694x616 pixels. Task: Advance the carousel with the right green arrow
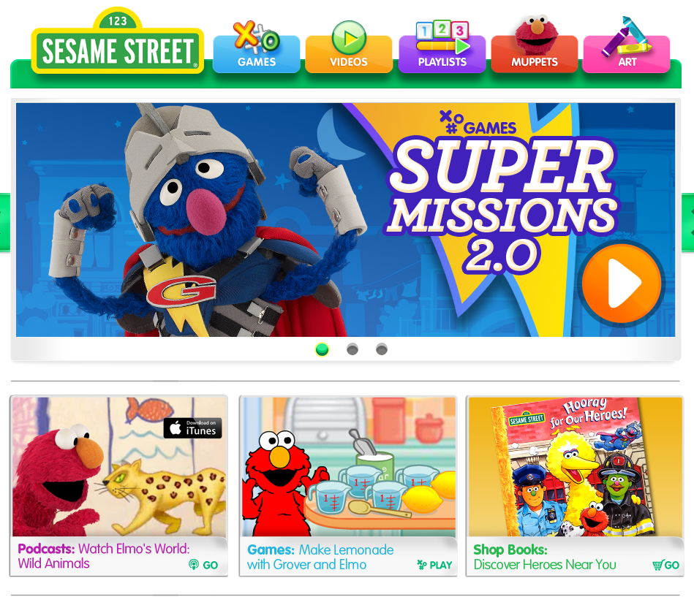click(x=688, y=222)
